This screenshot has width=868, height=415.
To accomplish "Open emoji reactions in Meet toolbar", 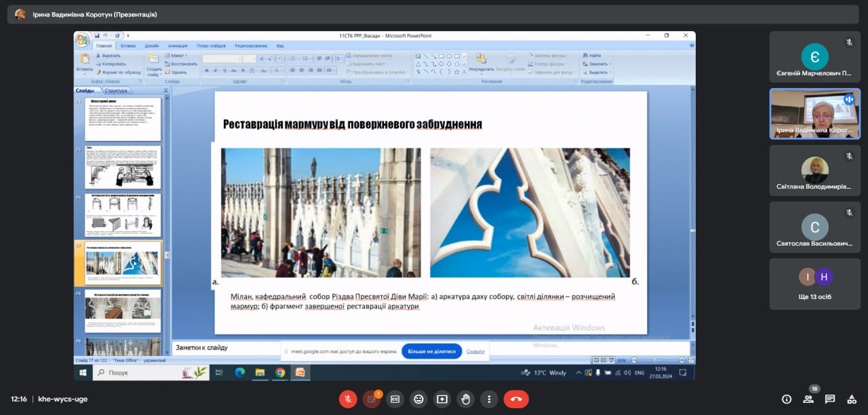I will pyautogui.click(x=418, y=399).
